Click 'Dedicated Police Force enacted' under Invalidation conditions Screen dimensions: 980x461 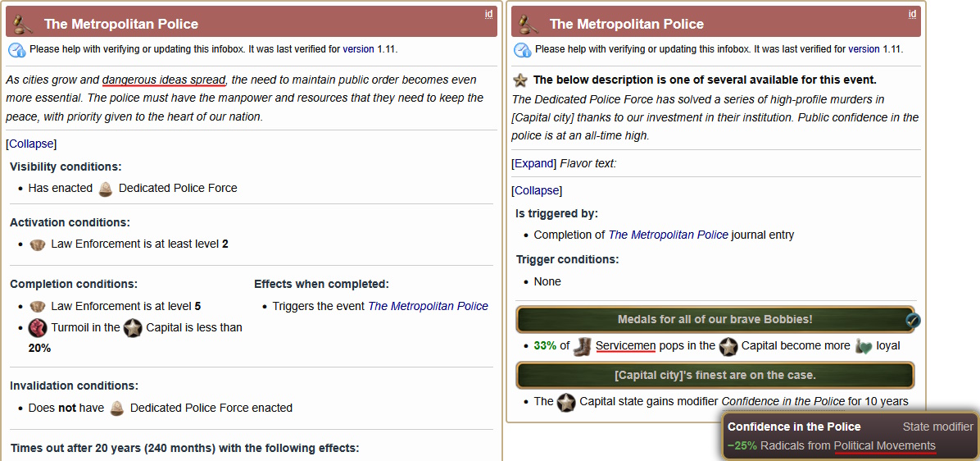point(211,409)
